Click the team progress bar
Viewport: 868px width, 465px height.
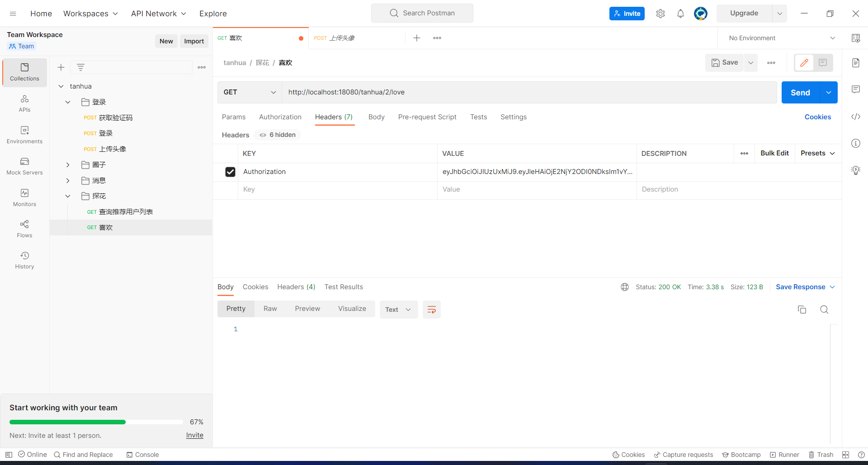[x=96, y=422]
